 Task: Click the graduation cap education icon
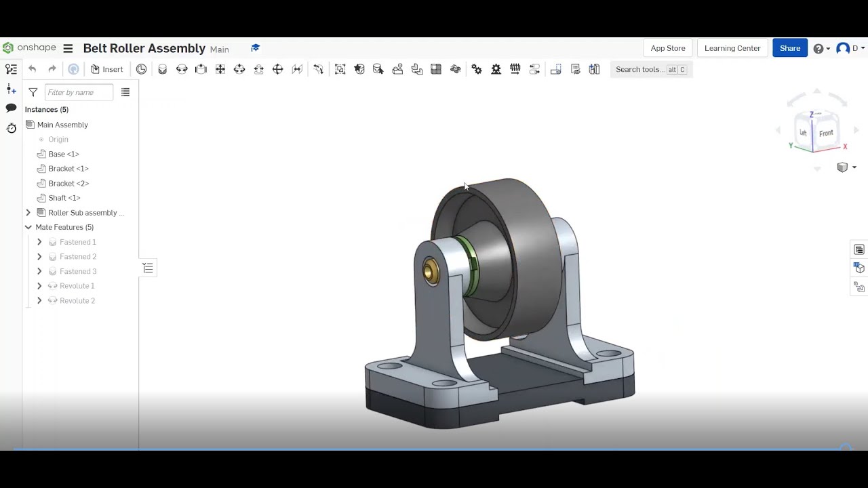255,48
